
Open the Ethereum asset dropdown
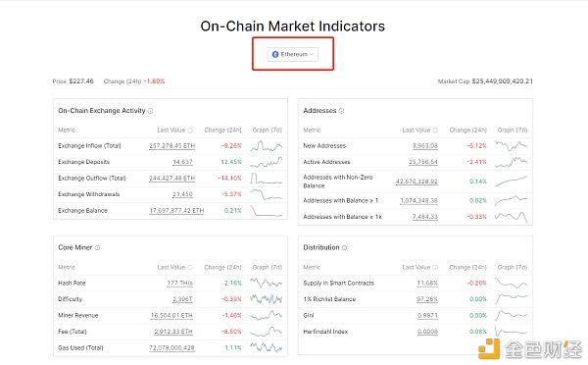[x=292, y=54]
